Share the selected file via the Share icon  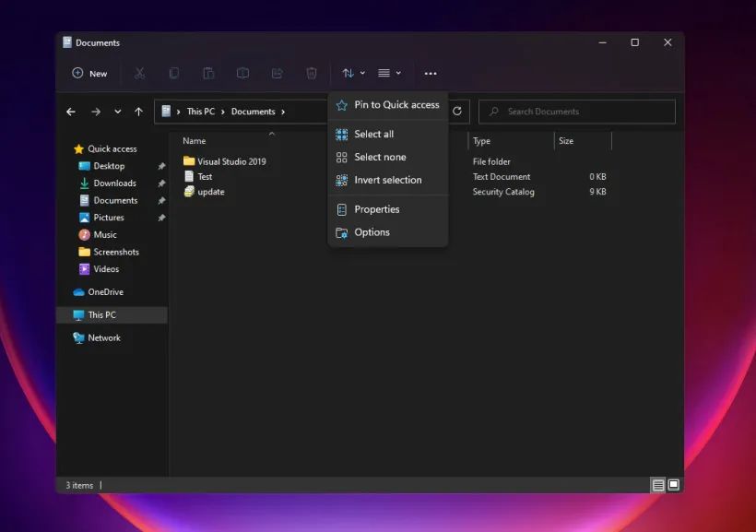(277, 73)
